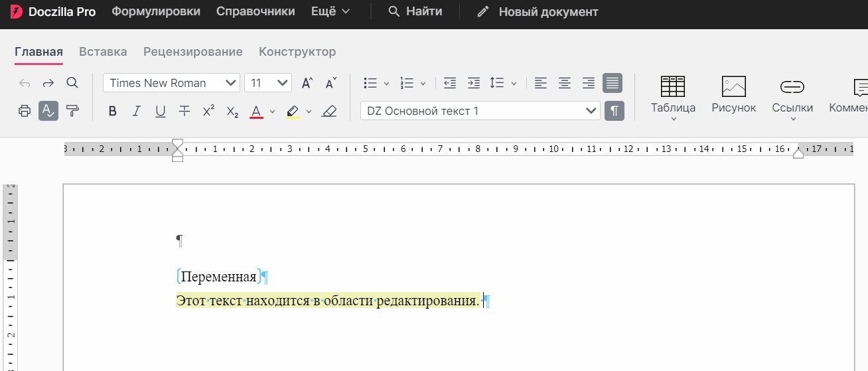Viewport: 868px width, 371px height.
Task: Apply the red font color
Action: click(256, 111)
